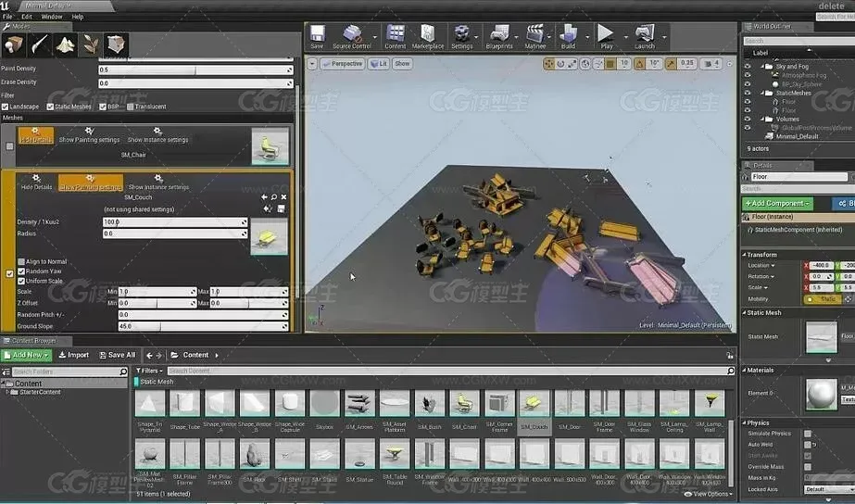Select the Paint mode brush icon
Image resolution: width=855 pixels, height=504 pixels.
pyautogui.click(x=39, y=45)
